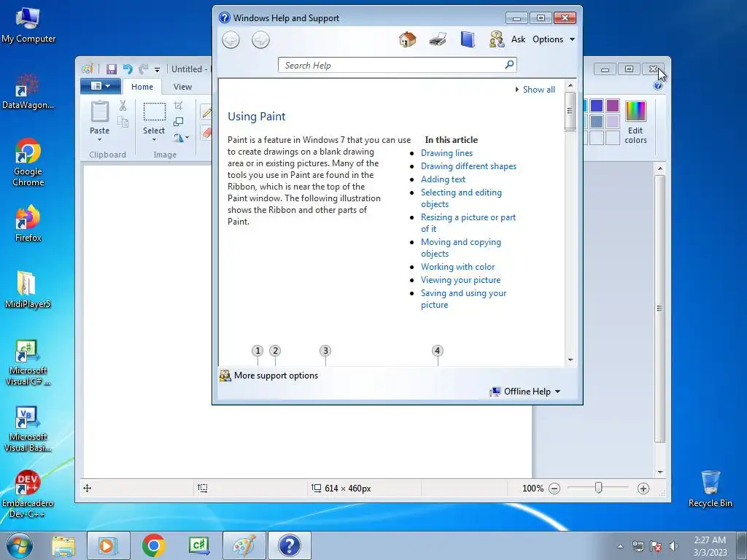Screen dimensions: 747x560
Task: Open Selecting and editing objects link
Action: [x=461, y=198]
